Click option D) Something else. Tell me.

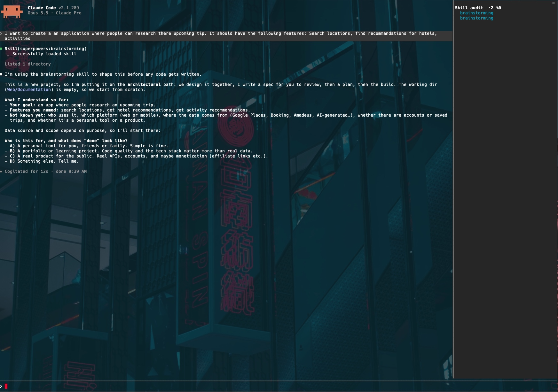(x=42, y=161)
